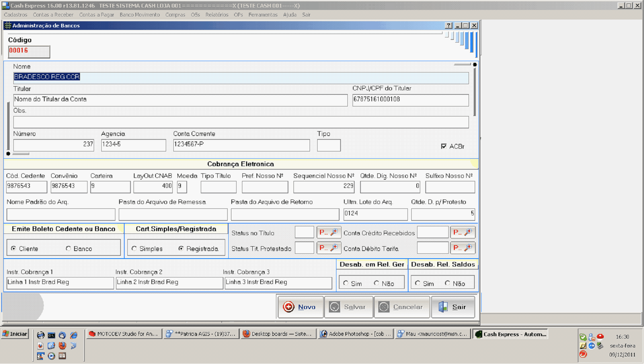Select the Banco radio option
The width and height of the screenshot is (644, 364).
(x=68, y=249)
